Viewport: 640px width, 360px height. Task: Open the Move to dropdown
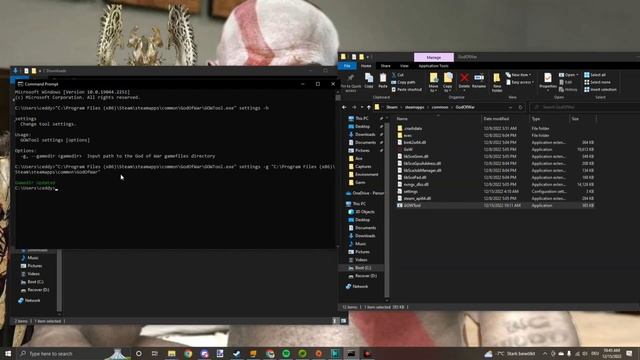[x=433, y=82]
